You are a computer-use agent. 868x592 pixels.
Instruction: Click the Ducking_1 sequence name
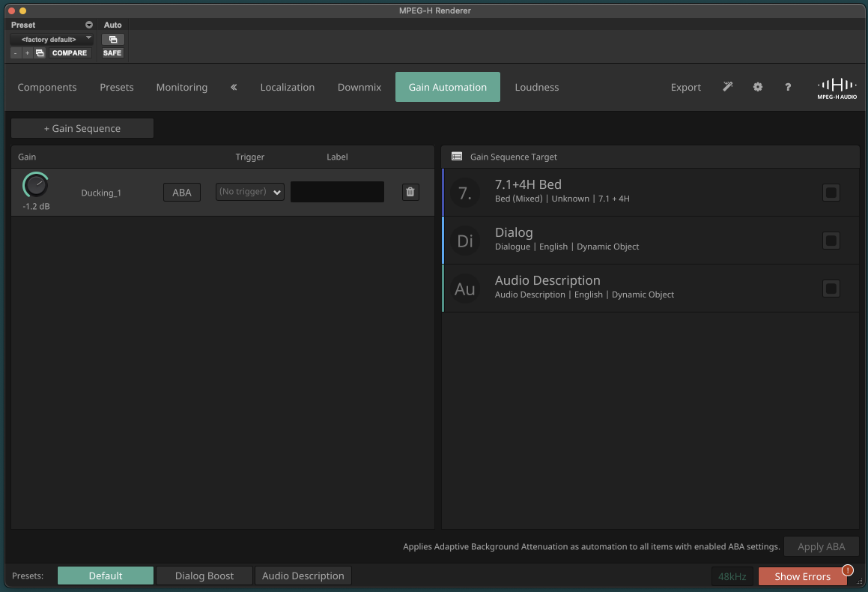101,193
